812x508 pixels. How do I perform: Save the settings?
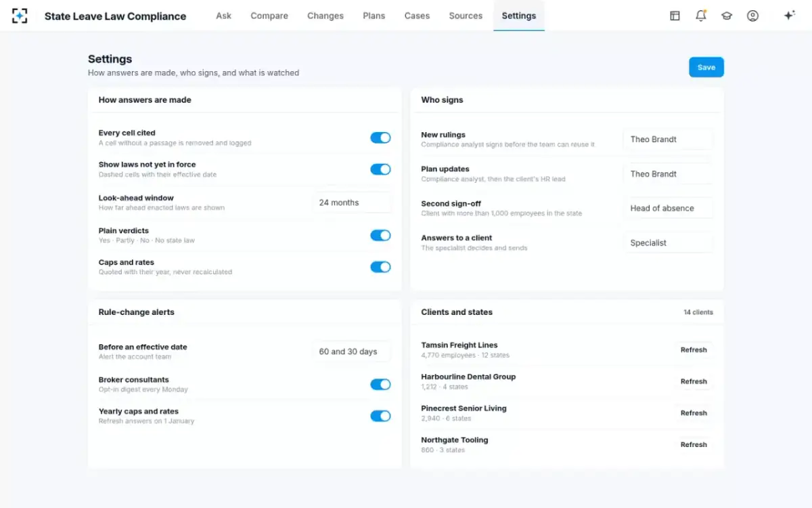coord(706,67)
